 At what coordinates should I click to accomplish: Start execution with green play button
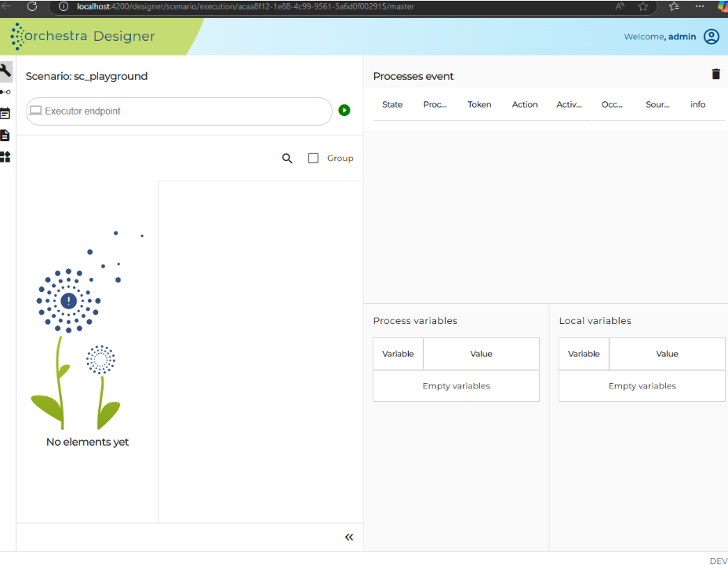(344, 111)
